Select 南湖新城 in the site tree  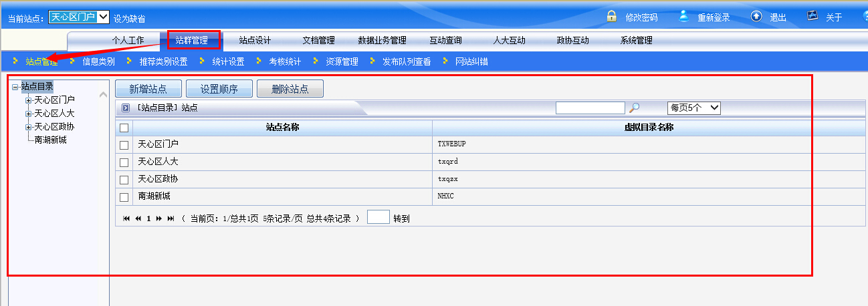click(x=51, y=140)
